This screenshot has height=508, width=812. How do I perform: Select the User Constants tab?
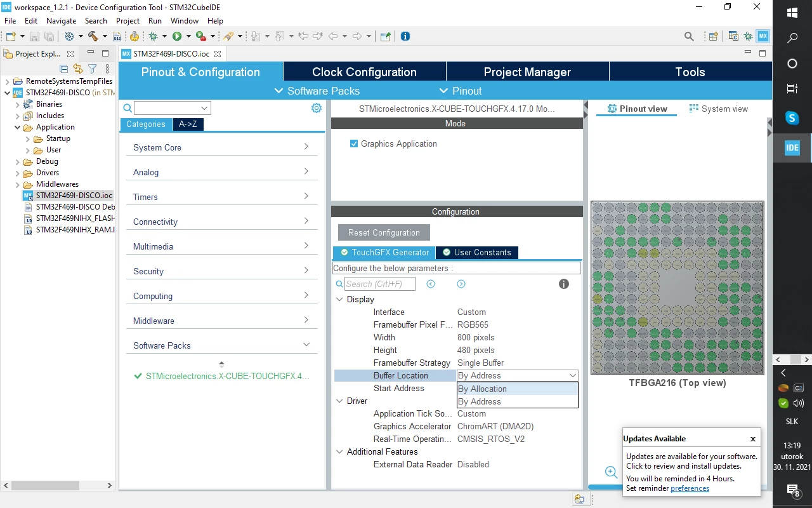[477, 253]
